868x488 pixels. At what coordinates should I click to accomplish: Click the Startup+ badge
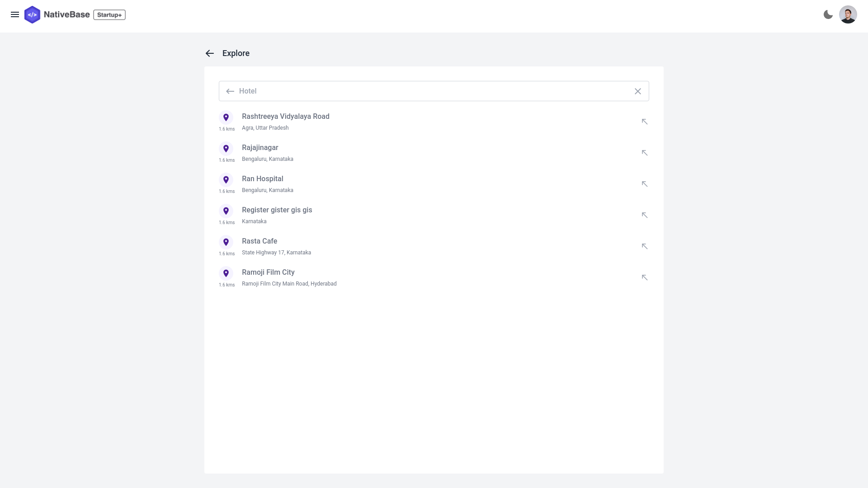click(109, 15)
